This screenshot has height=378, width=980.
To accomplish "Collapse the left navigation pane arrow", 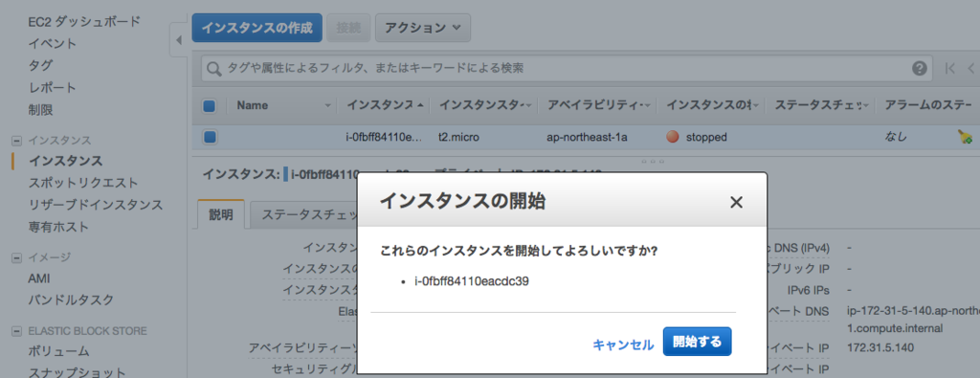I will click(x=178, y=40).
